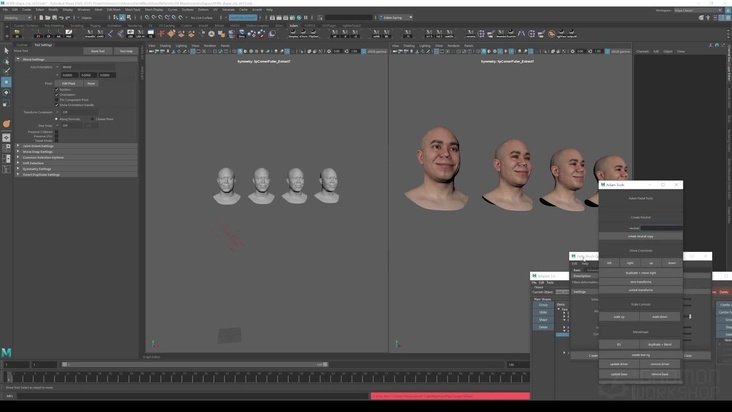Select the Rotate tool in toolbox
Screen dimensions: 732x412
pos(6,92)
